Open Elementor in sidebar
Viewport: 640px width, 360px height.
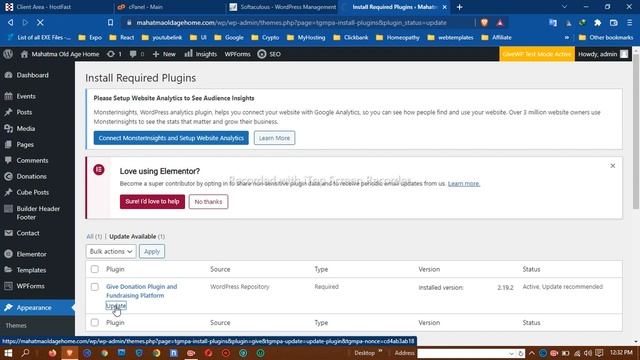tap(31, 254)
